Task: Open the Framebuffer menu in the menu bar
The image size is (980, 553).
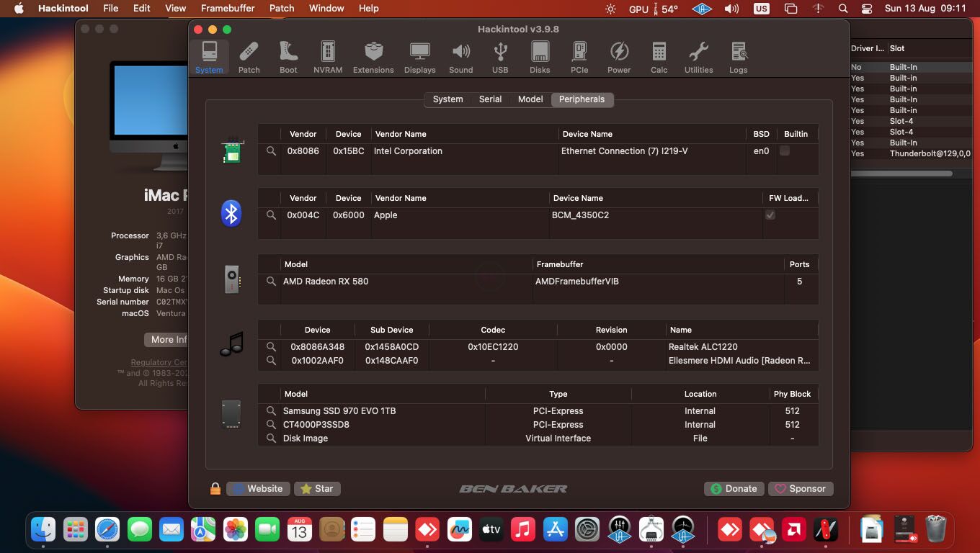Action: tap(228, 8)
